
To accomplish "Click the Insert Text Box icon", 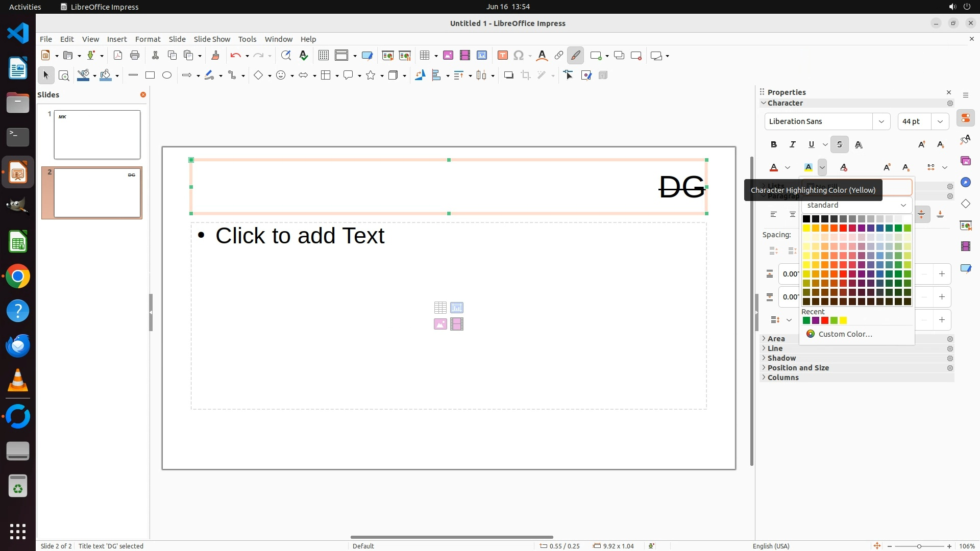I will (x=502, y=56).
